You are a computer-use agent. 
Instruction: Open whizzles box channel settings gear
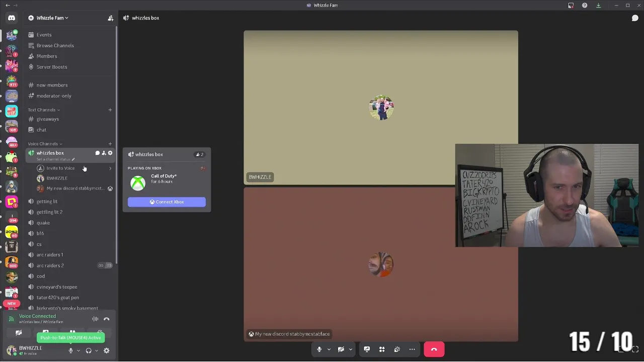click(x=110, y=153)
